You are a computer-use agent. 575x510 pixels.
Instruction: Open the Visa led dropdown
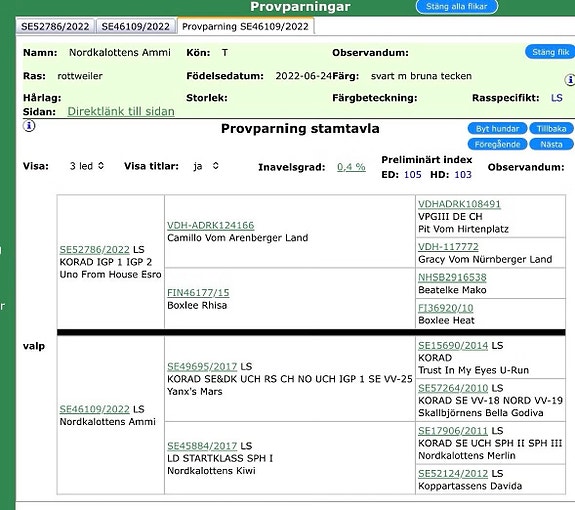pos(87,166)
